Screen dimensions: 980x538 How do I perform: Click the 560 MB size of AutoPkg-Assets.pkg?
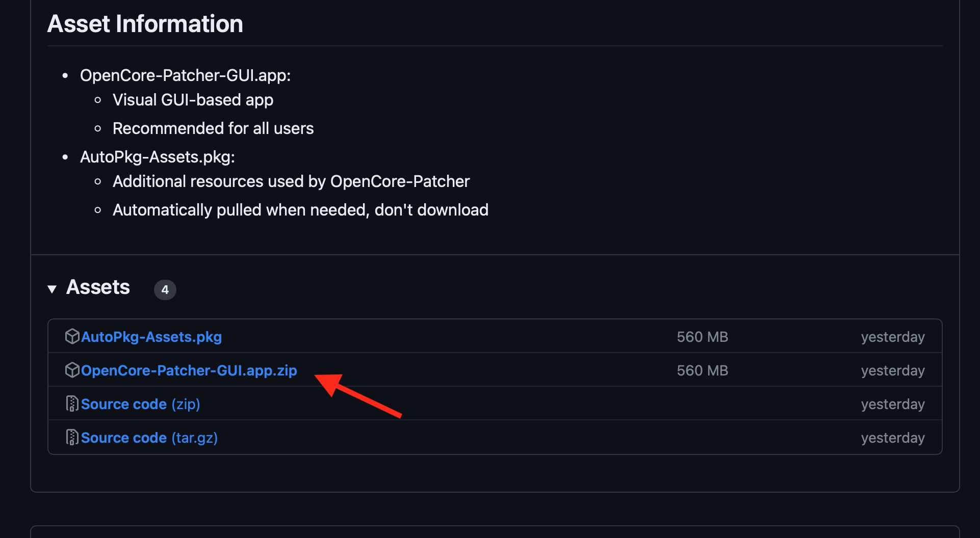(702, 337)
